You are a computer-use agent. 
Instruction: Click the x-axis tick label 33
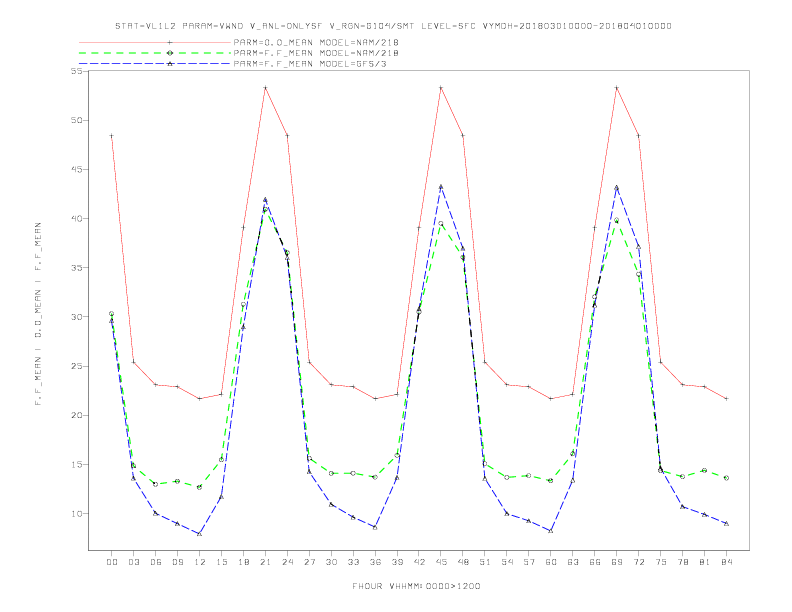[x=354, y=562]
